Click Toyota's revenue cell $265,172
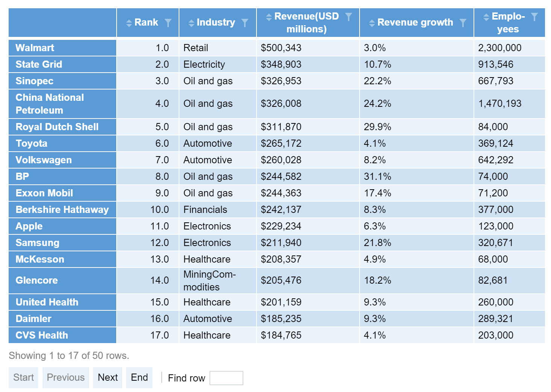The image size is (551, 392). pyautogui.click(x=308, y=143)
